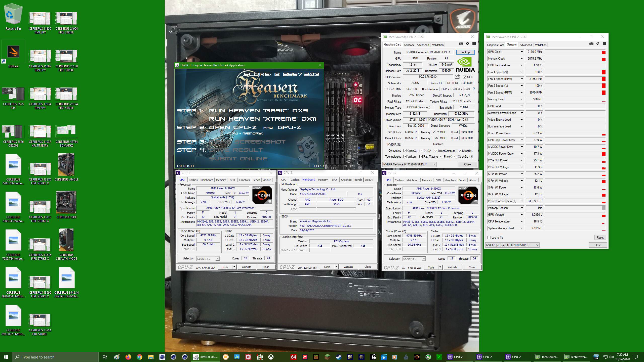Screen dimensions: 644x362
Task: Click SUBMIT ONLINE in Heaven app
Action: coord(238,159)
